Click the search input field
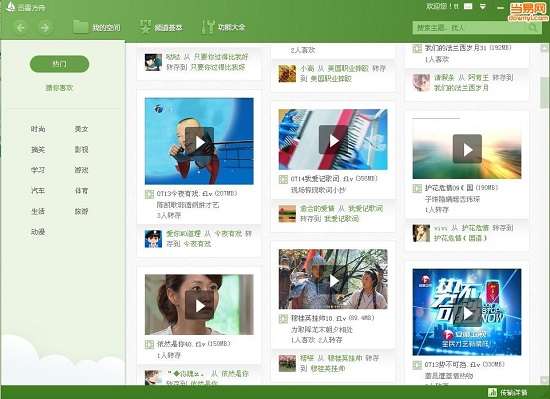550x399 pixels. [471, 28]
